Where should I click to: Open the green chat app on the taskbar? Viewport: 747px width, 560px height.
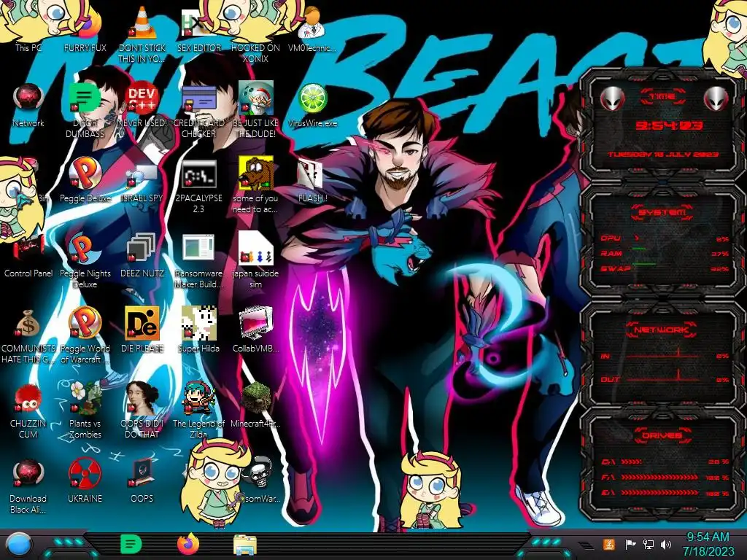[131, 544]
